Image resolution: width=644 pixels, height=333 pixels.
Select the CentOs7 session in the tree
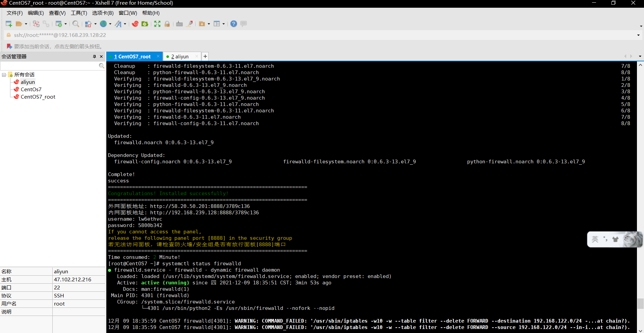(31, 89)
